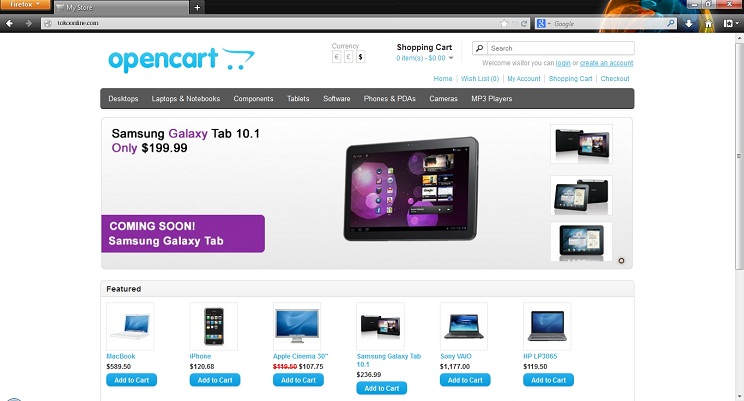
Task: Go to browser home page icon
Action: 708,23
